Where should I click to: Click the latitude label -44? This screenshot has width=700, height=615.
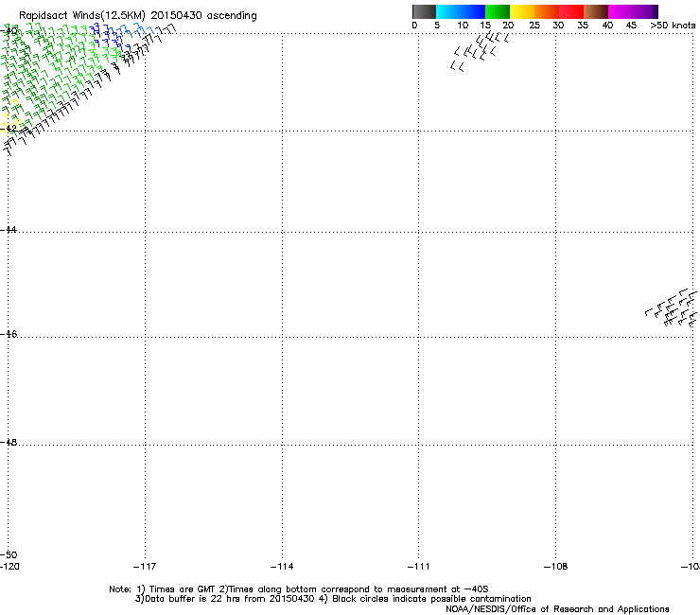(9, 230)
